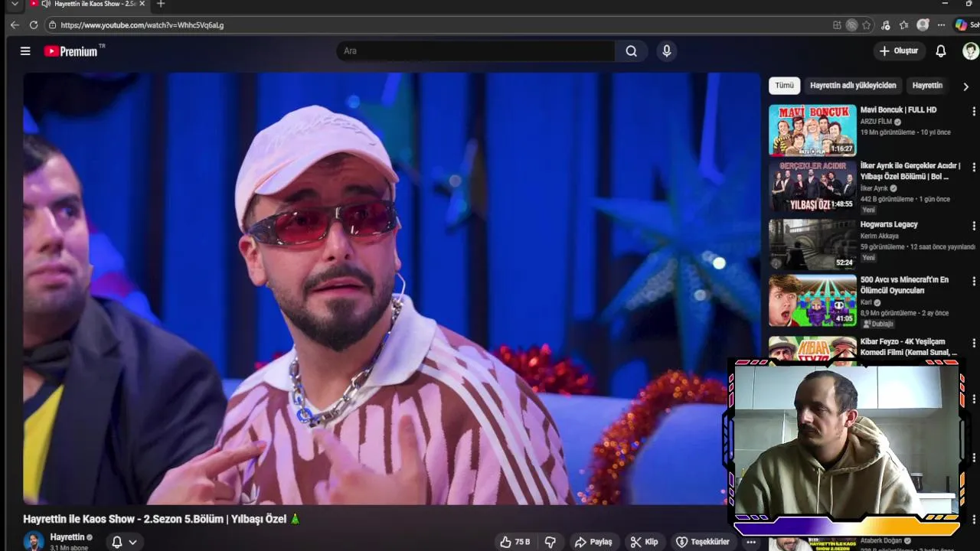Open the Hayrettin channel name link
This screenshot has height=551, width=980.
point(67,537)
